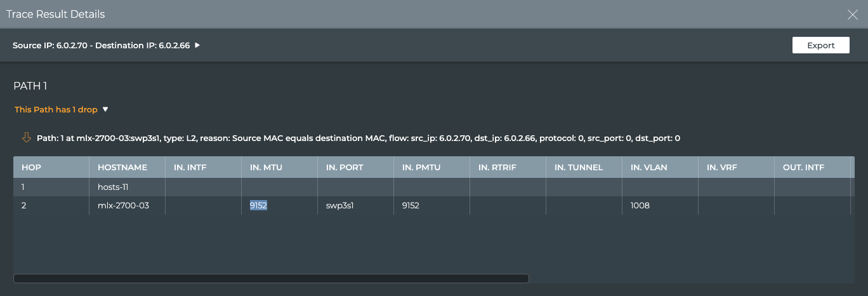Click the IN. INTF column header
The width and height of the screenshot is (868, 296).
tap(190, 167)
